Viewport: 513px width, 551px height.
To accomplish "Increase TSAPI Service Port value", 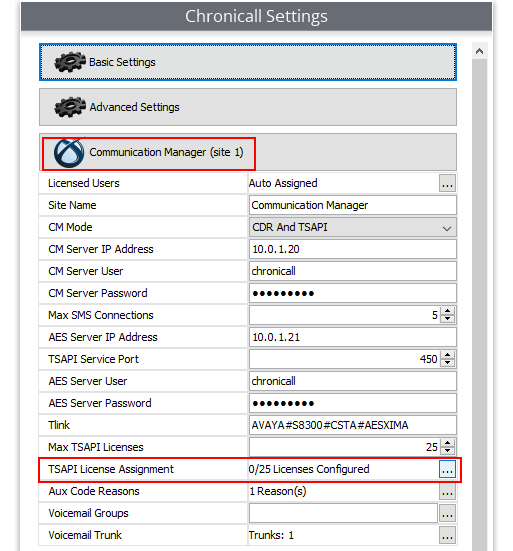I will point(447,355).
